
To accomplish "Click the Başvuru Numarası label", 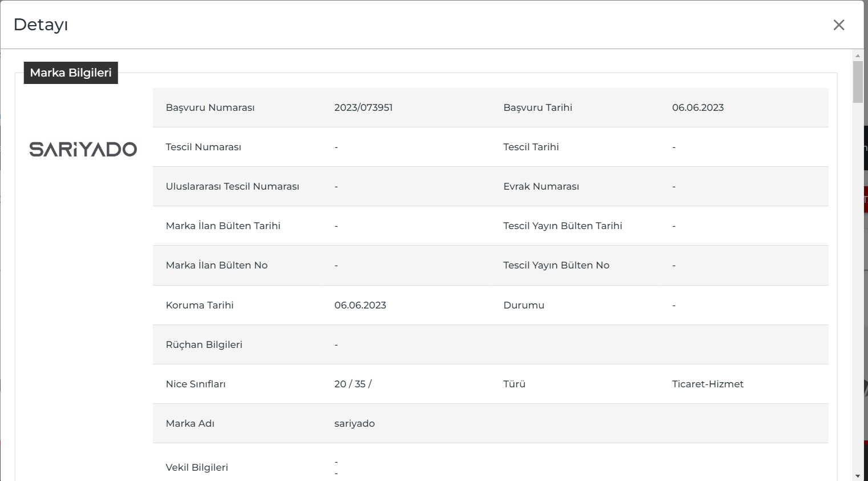I will (210, 107).
